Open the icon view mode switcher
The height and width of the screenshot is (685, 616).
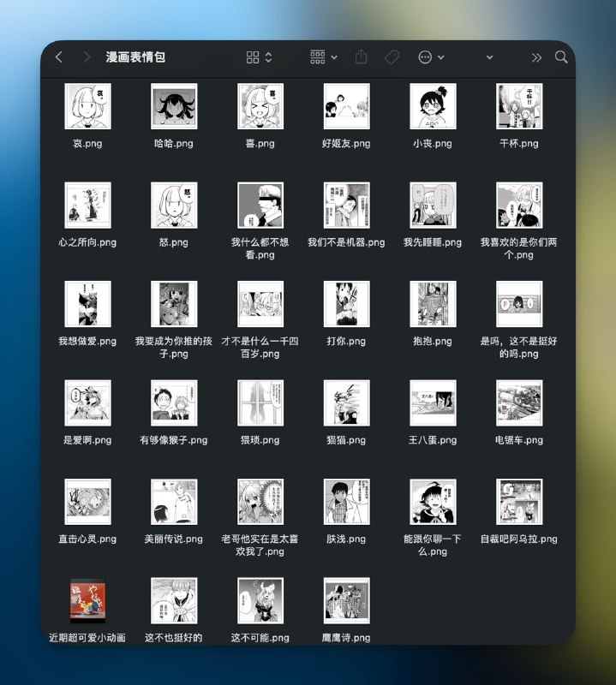[x=259, y=57]
